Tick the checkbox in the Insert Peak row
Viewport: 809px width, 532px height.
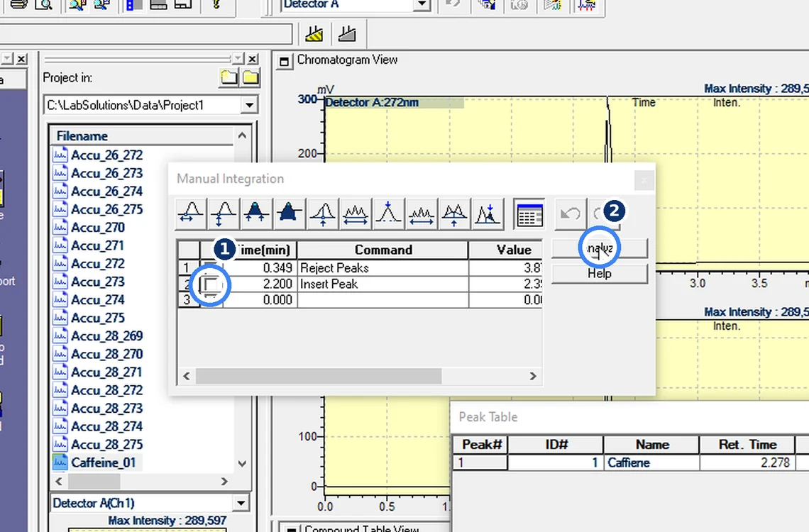tap(211, 284)
